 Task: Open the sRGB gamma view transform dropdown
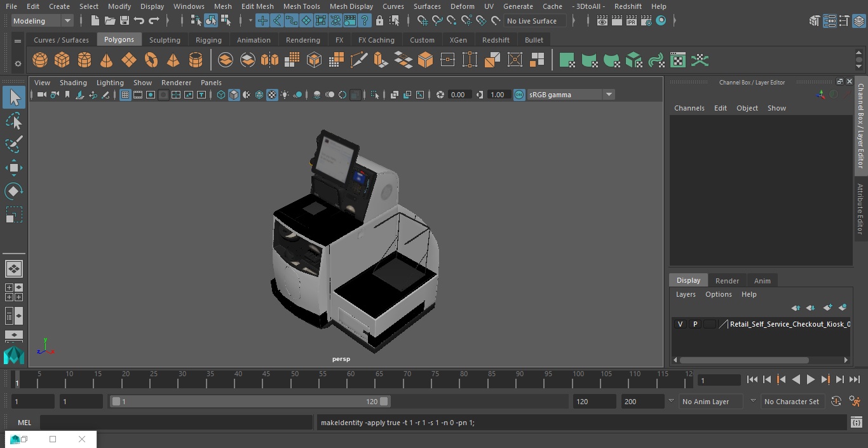(570, 95)
